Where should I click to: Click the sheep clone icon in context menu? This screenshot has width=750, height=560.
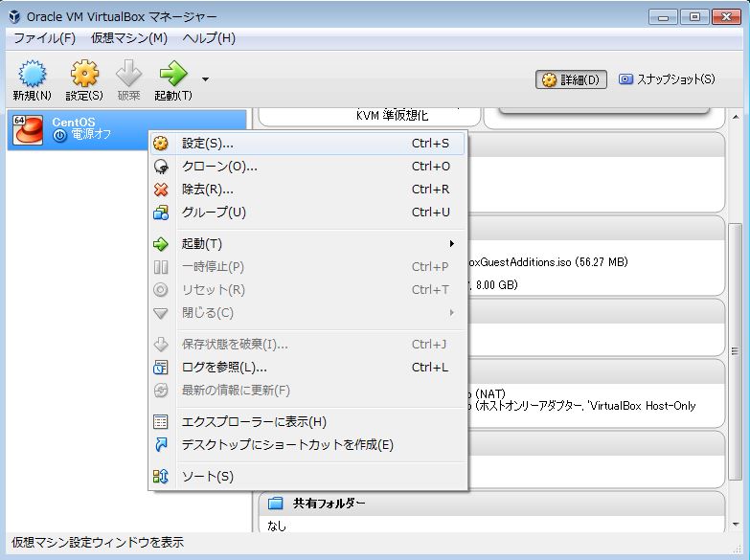[161, 166]
